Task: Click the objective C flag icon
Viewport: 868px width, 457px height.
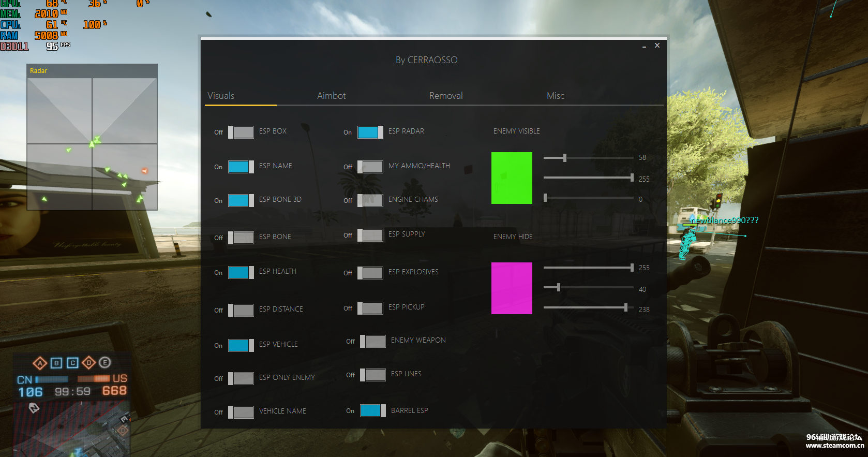Action: (73, 363)
